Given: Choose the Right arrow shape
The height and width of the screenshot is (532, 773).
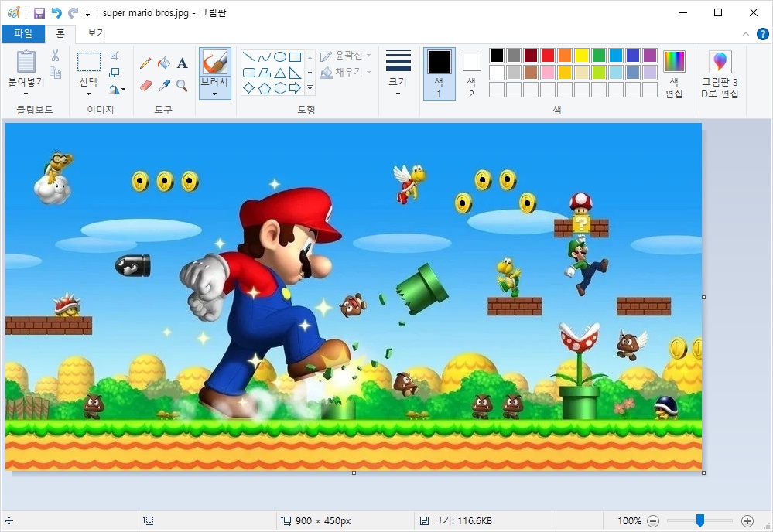Looking at the screenshot, I should tap(296, 88).
